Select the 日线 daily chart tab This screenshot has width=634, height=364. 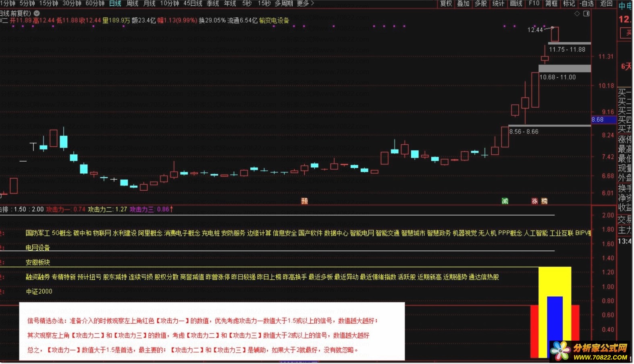pyautogui.click(x=115, y=3)
